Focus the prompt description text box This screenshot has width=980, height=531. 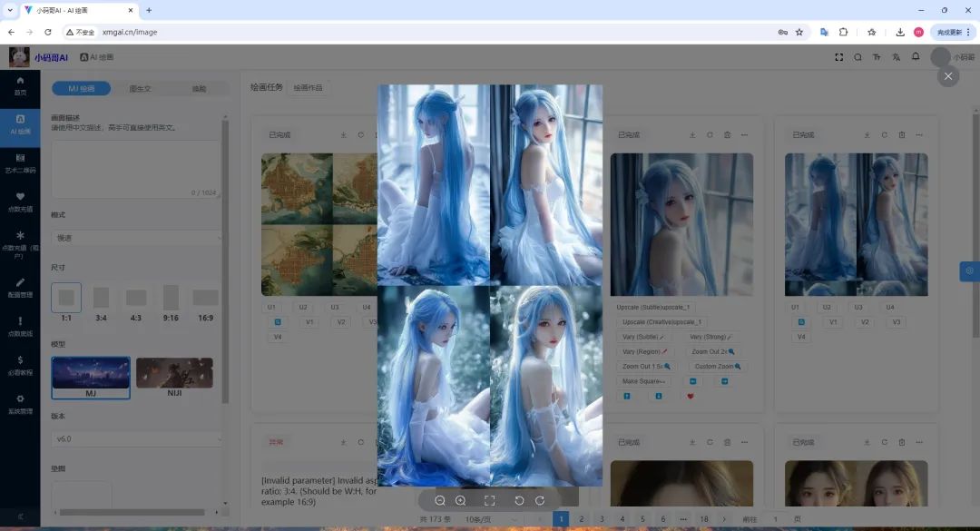pyautogui.click(x=135, y=169)
